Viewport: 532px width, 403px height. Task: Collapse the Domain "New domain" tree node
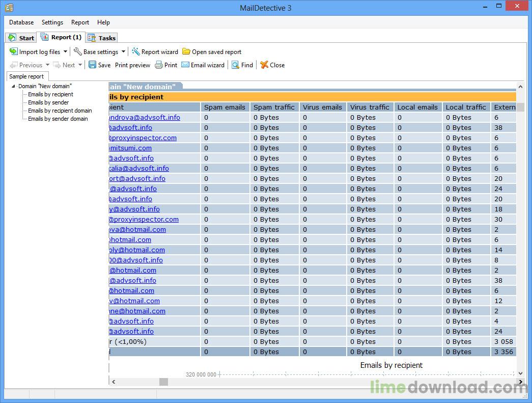13,86
